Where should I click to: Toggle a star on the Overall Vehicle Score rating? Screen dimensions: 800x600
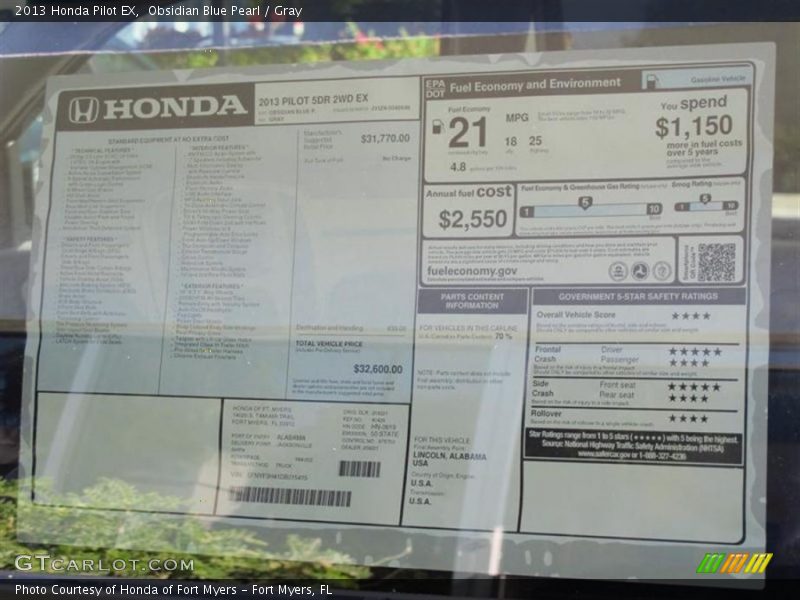pyautogui.click(x=690, y=314)
